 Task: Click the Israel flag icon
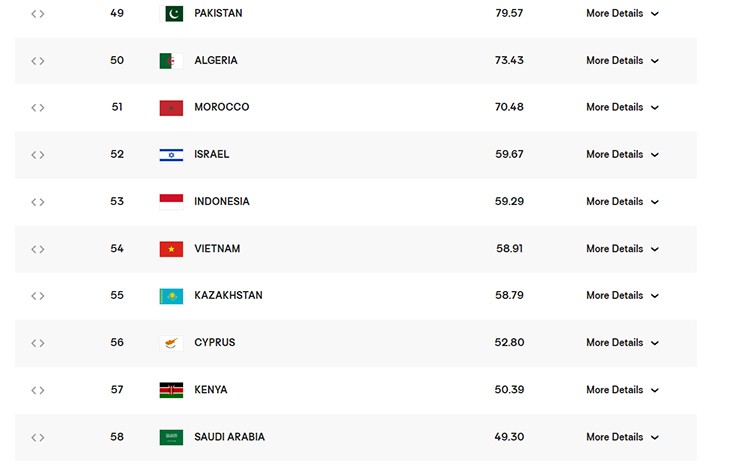tap(171, 155)
